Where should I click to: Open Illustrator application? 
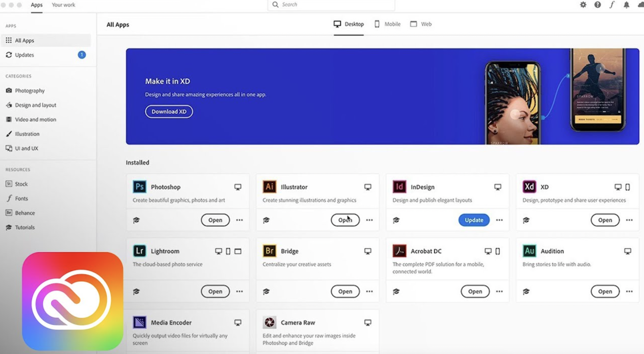[x=345, y=220]
